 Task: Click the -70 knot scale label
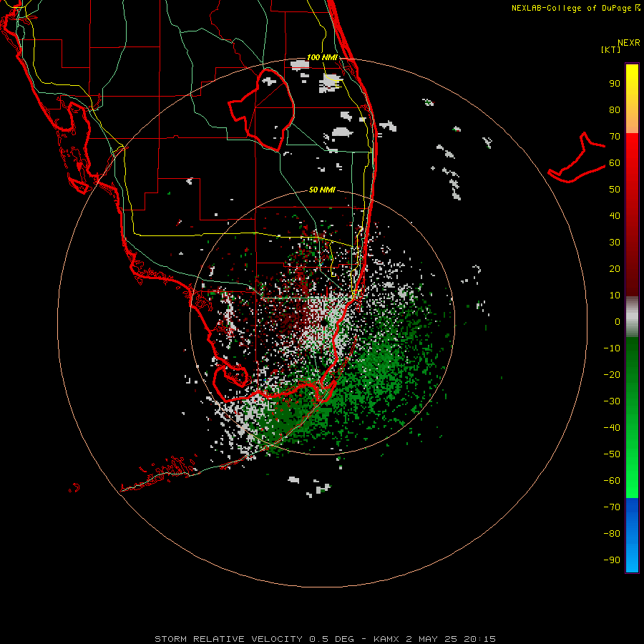point(612,507)
